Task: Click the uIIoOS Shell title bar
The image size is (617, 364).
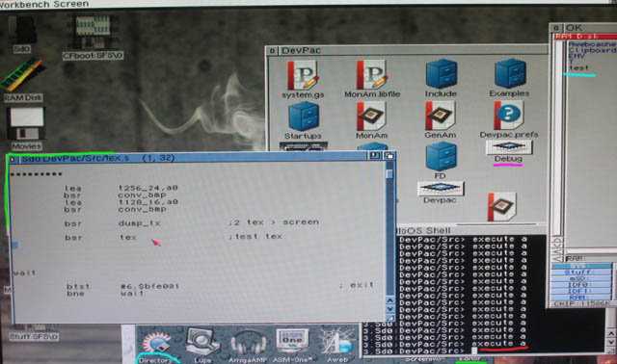Action: pos(472,231)
